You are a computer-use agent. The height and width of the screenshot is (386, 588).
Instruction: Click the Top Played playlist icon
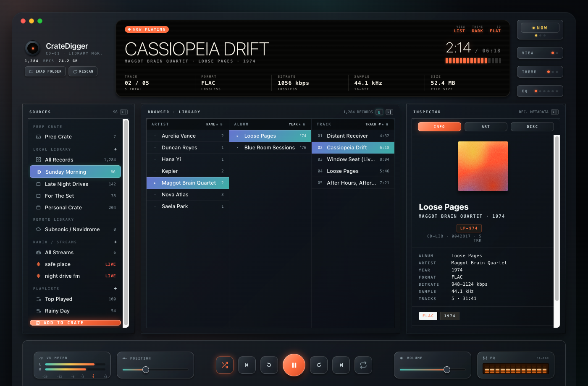coord(38,299)
